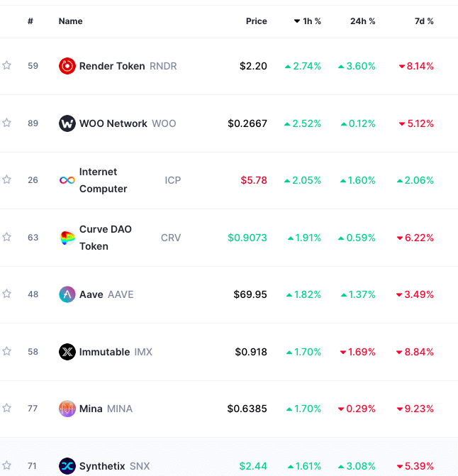
Task: Sort the table by 24h % column
Action: (x=362, y=21)
